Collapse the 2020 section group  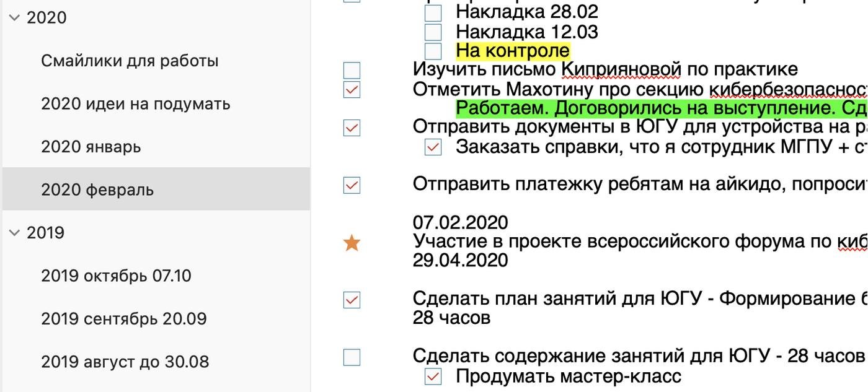(14, 18)
